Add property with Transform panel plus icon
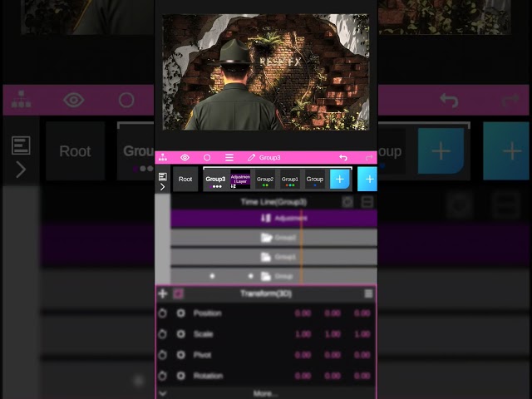The height and width of the screenshot is (399, 532). pyautogui.click(x=163, y=293)
